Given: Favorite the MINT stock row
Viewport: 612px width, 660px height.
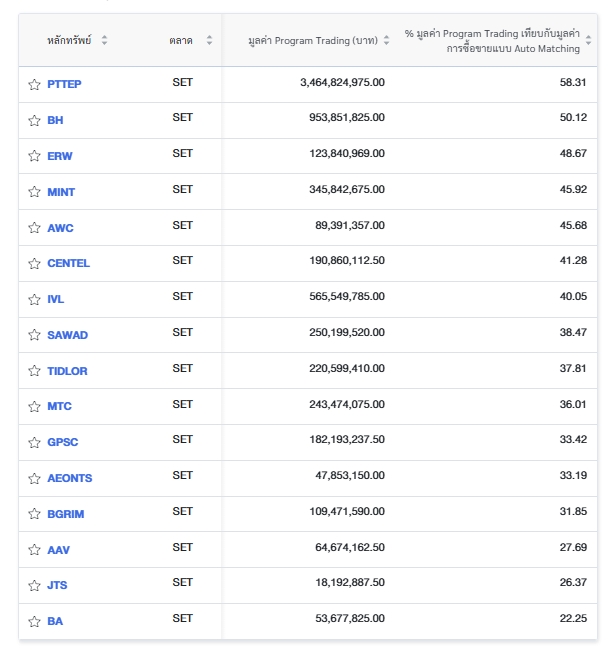Looking at the screenshot, I should (34, 193).
